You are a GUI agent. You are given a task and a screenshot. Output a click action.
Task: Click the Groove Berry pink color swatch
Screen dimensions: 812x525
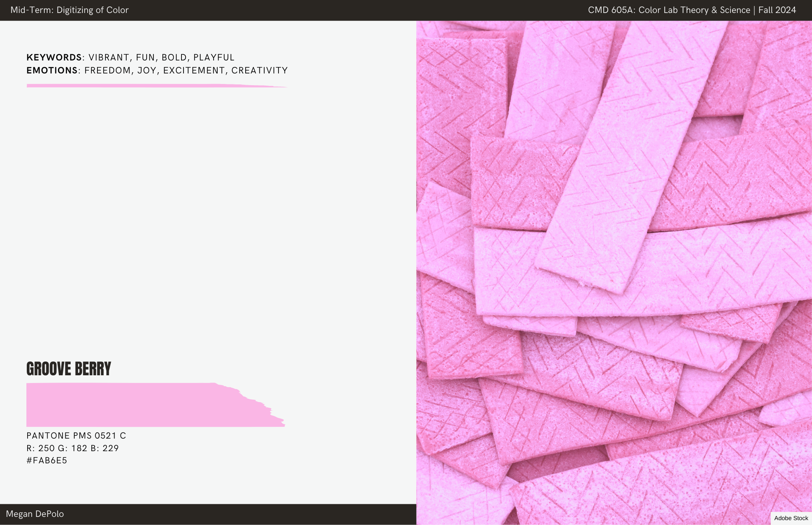pyautogui.click(x=156, y=405)
